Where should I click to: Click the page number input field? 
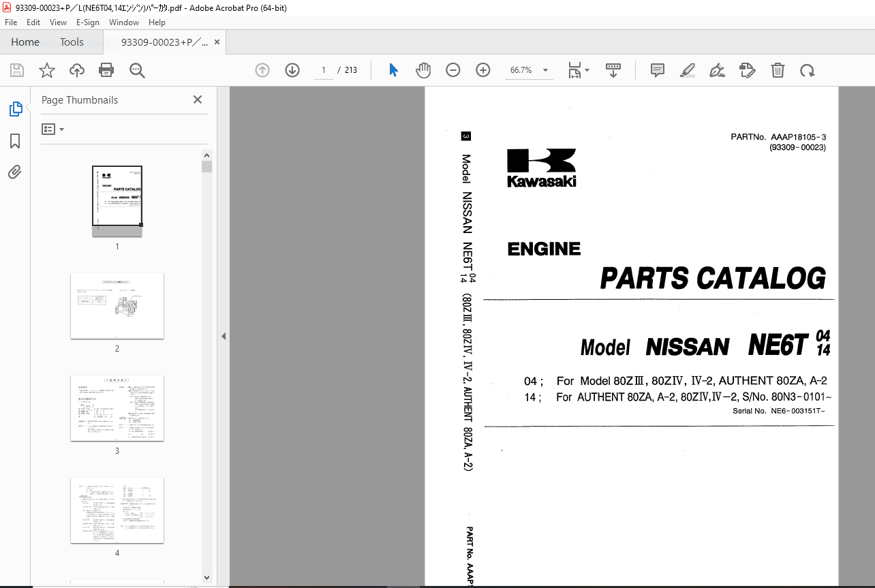tap(324, 70)
